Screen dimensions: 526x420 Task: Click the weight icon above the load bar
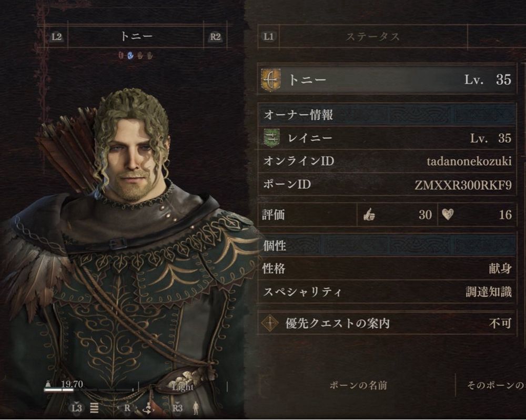coord(48,384)
